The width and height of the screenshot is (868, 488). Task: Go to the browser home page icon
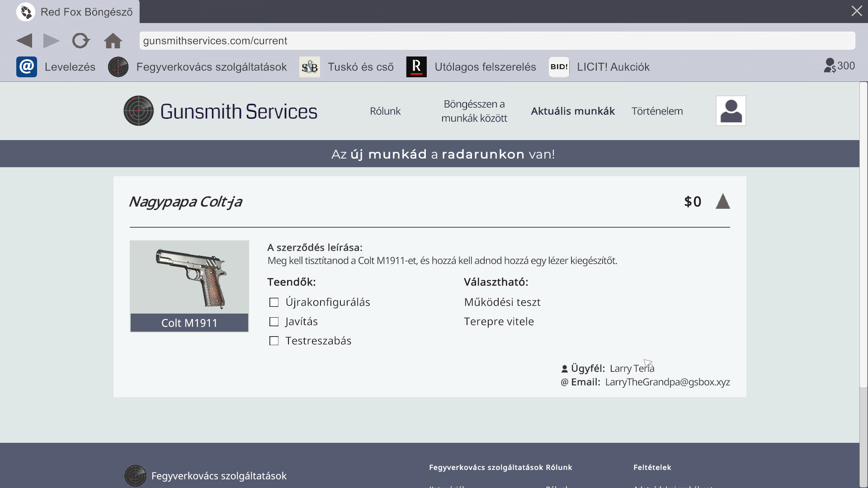113,41
